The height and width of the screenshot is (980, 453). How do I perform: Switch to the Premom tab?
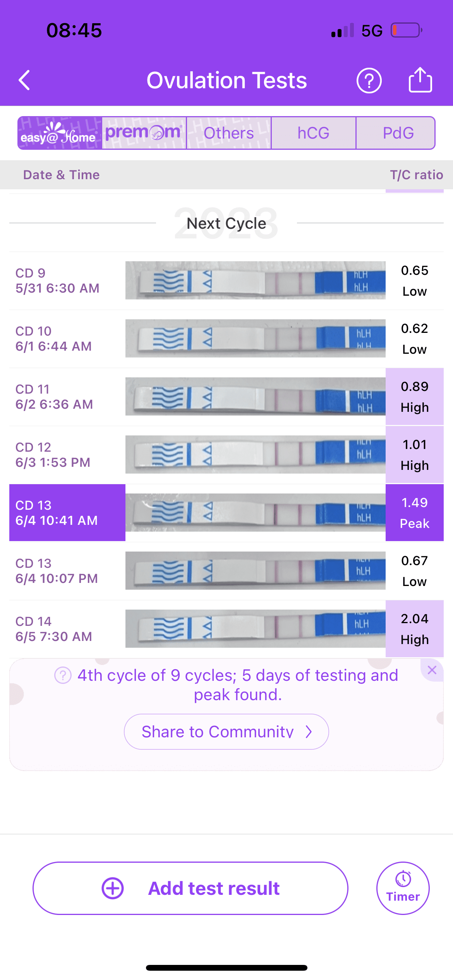[144, 133]
